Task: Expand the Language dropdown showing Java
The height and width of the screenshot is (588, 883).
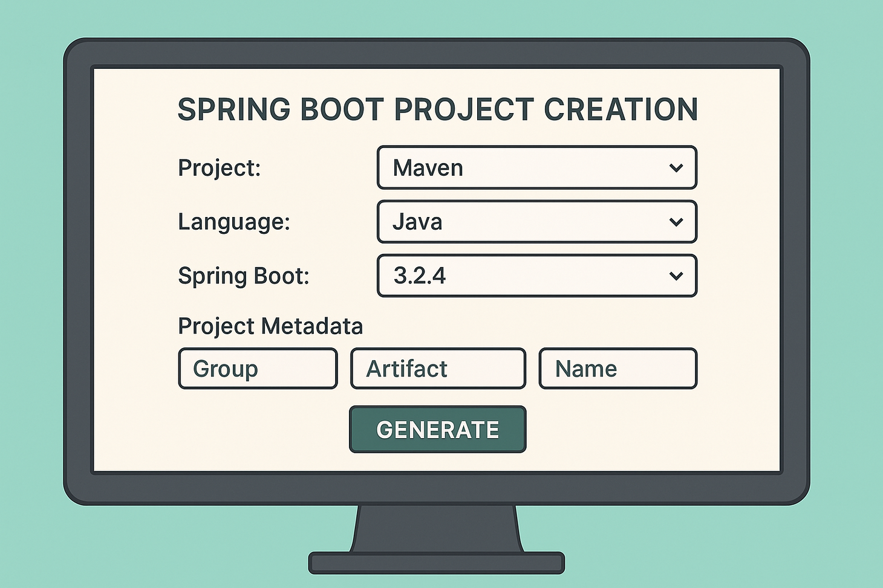Action: (536, 222)
